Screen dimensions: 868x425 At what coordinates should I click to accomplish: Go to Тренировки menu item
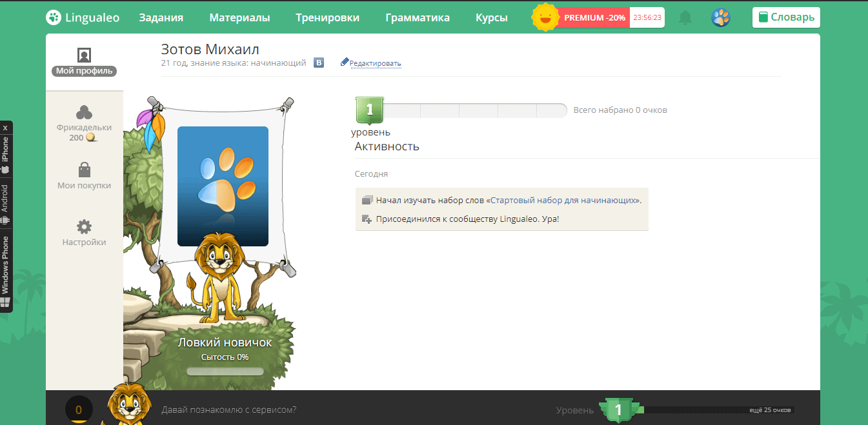point(327,17)
